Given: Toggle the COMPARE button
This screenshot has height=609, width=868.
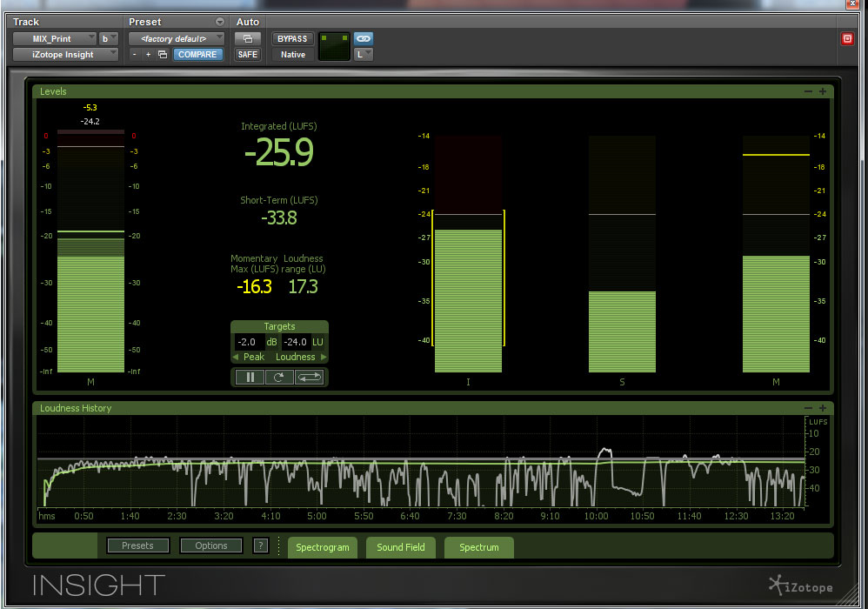Looking at the screenshot, I should [197, 54].
